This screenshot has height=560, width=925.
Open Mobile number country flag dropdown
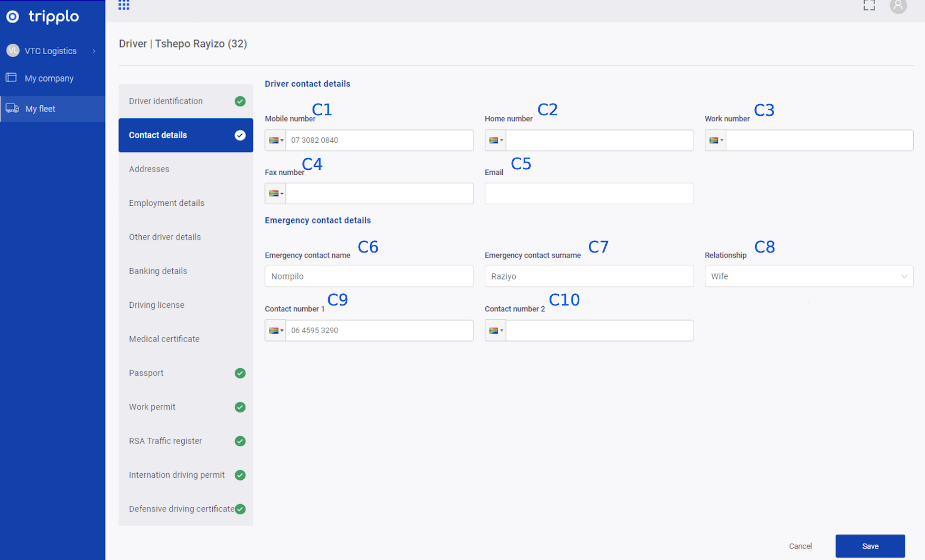point(276,140)
